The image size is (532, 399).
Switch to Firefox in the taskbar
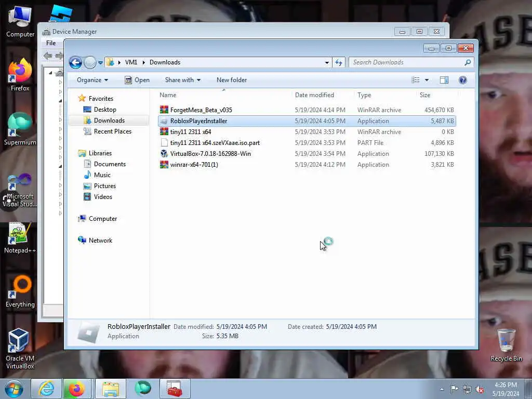[77, 389]
